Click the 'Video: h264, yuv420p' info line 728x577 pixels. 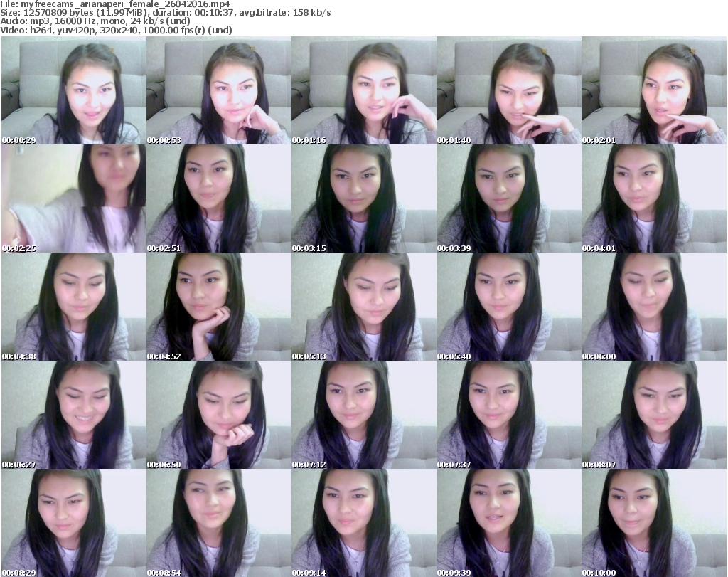(x=116, y=30)
